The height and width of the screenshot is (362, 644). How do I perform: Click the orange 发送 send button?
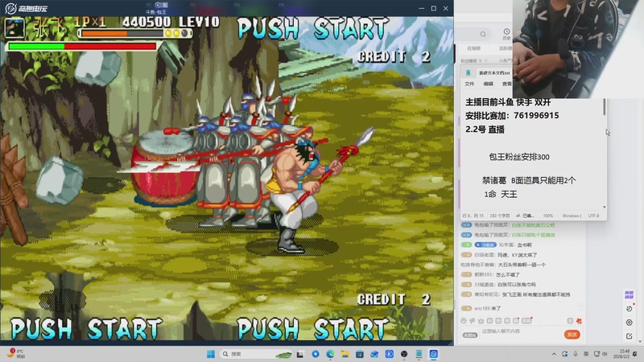tap(572, 335)
